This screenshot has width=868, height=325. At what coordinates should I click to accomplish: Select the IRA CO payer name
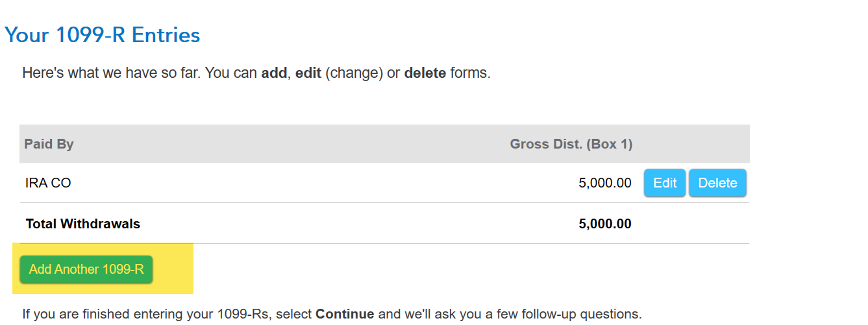pyautogui.click(x=48, y=183)
